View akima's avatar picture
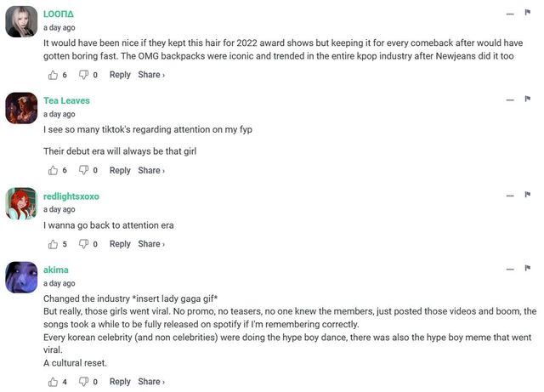 pyautogui.click(x=21, y=277)
